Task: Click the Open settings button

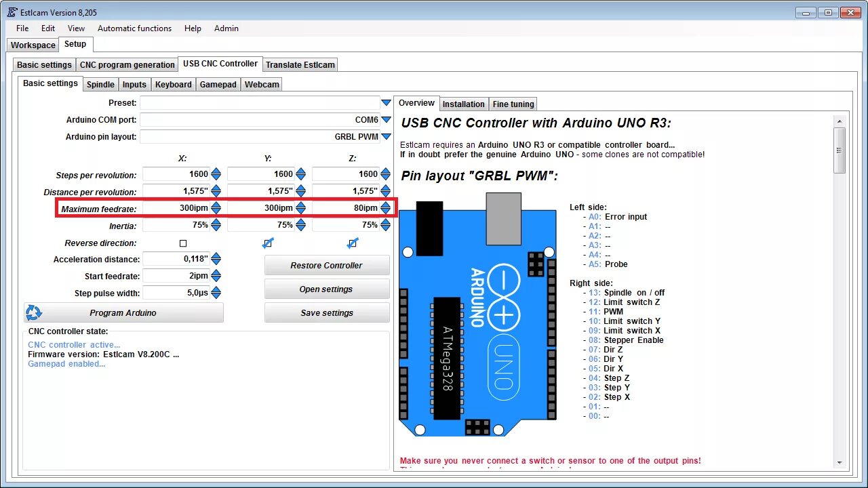Action: point(327,289)
